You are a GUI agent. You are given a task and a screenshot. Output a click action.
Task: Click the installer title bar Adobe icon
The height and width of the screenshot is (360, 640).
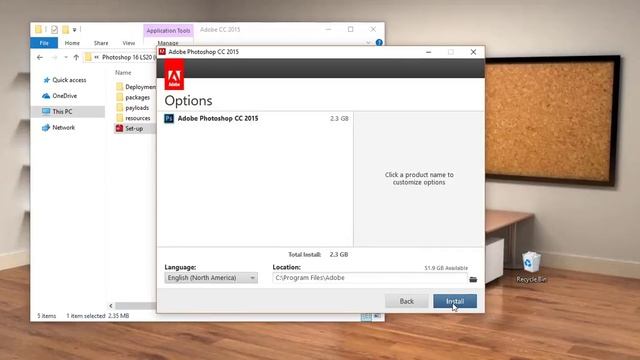(162, 51)
